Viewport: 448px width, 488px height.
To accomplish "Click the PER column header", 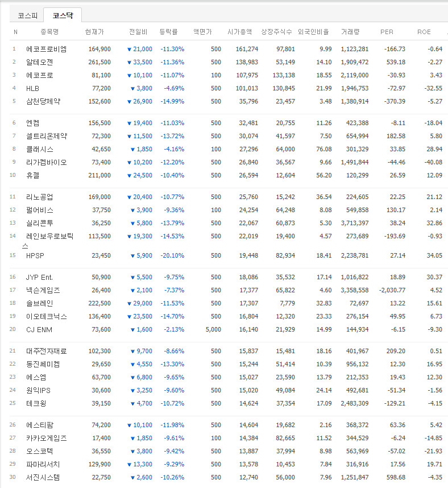I will [x=387, y=32].
